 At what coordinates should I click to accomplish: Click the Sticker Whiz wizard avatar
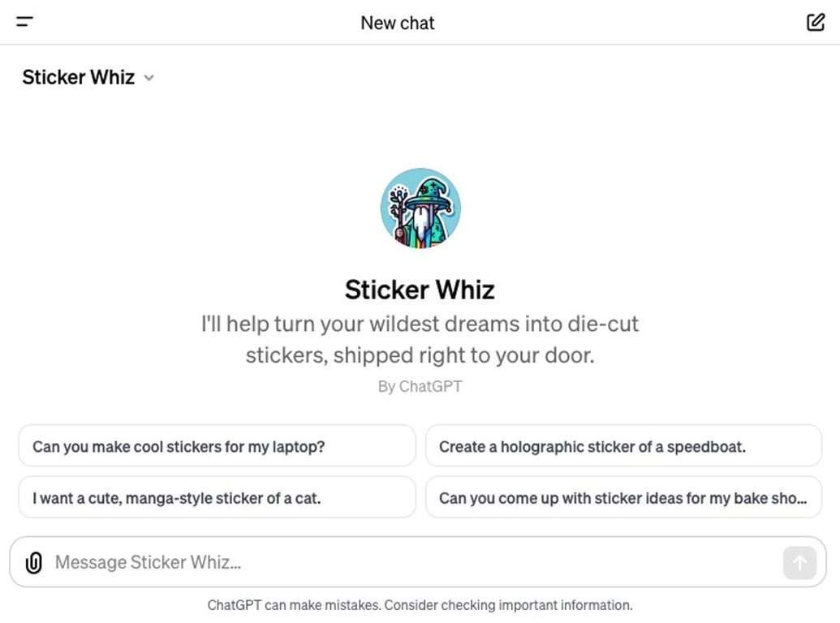point(420,208)
